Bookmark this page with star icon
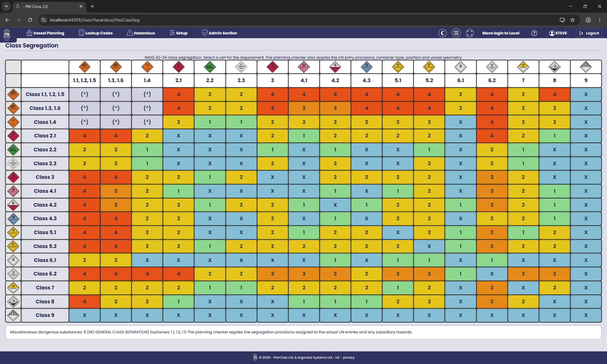The width and height of the screenshot is (607, 364). (573, 20)
